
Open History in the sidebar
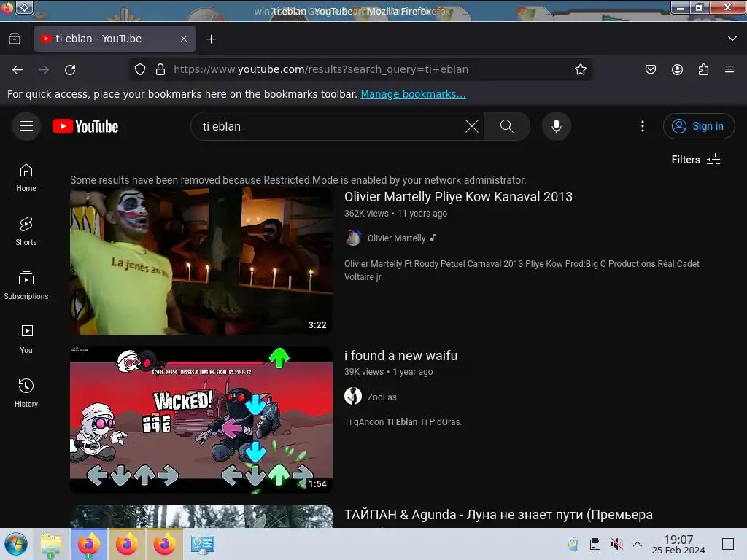pyautogui.click(x=26, y=393)
